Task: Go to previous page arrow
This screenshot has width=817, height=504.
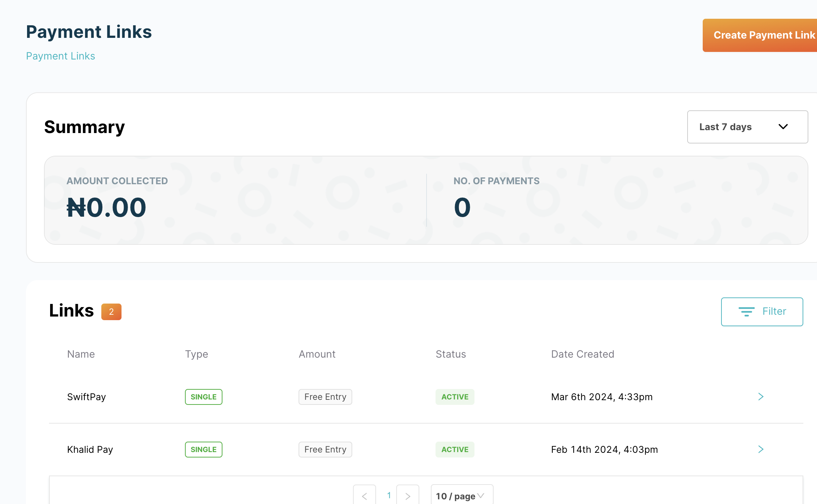Action: pyautogui.click(x=364, y=496)
